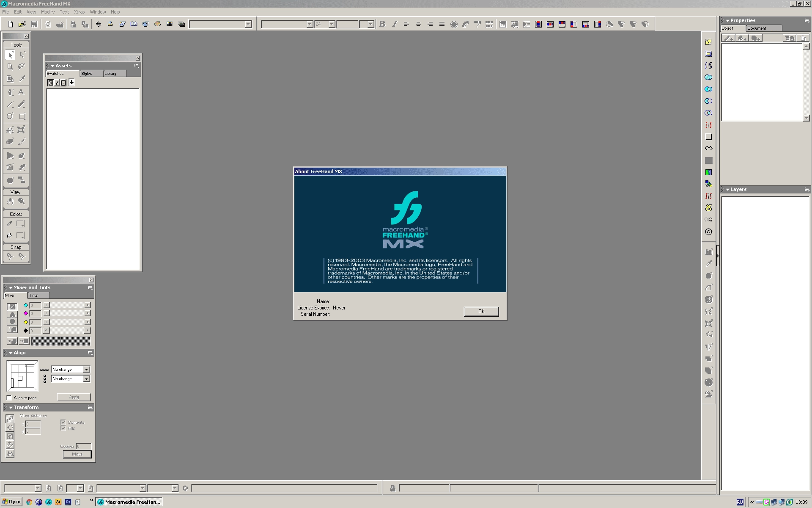Select the Line tool

pos(10,104)
